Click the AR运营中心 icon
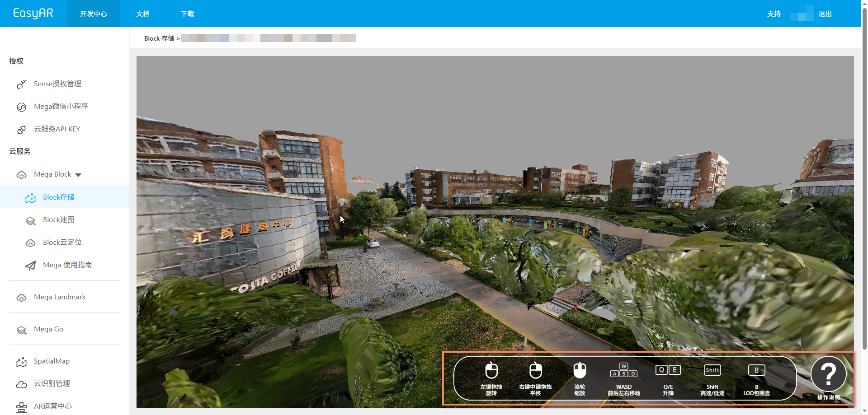Image resolution: width=868 pixels, height=415 pixels. [x=21, y=407]
